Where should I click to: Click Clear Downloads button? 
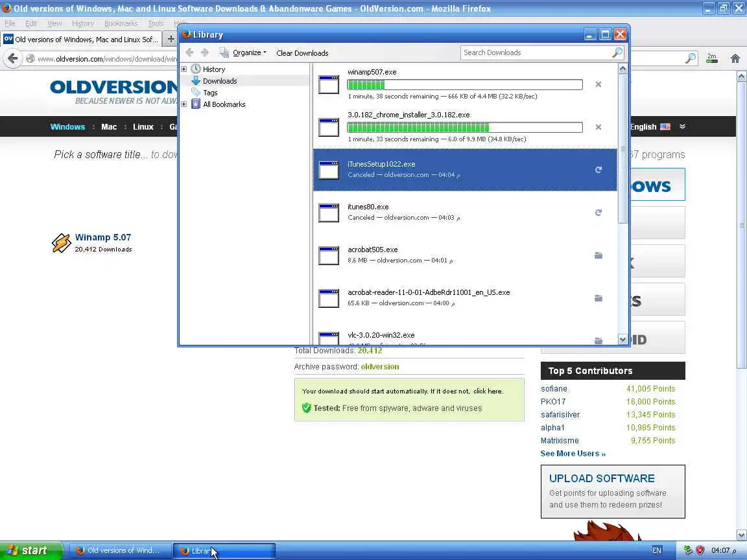[x=302, y=53]
